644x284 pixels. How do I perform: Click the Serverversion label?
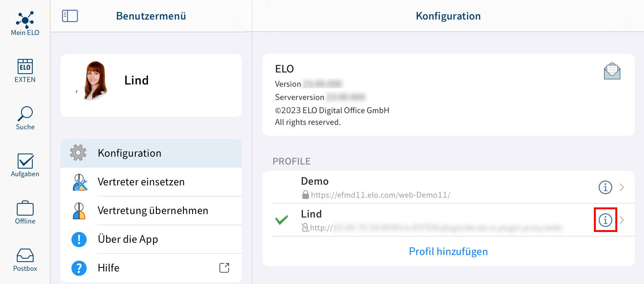point(299,97)
